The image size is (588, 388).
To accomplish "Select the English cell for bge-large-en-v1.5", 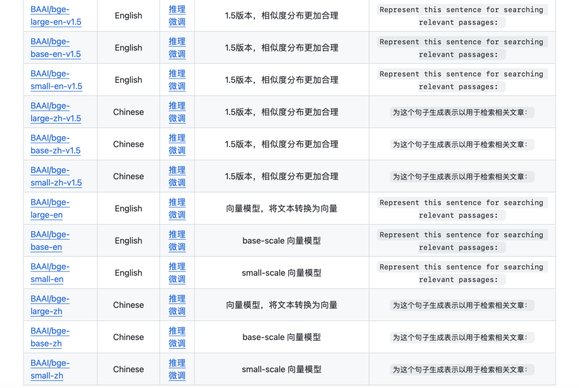I will pos(128,16).
